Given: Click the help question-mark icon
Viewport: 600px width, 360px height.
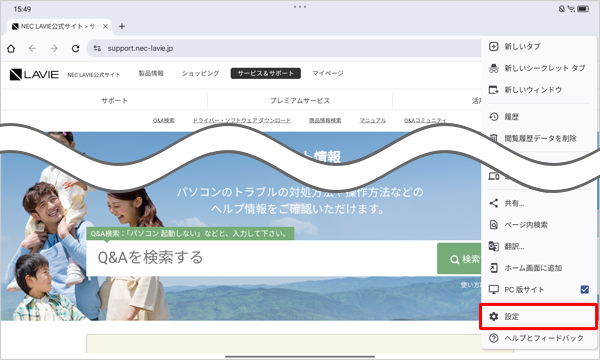Looking at the screenshot, I should (x=494, y=338).
